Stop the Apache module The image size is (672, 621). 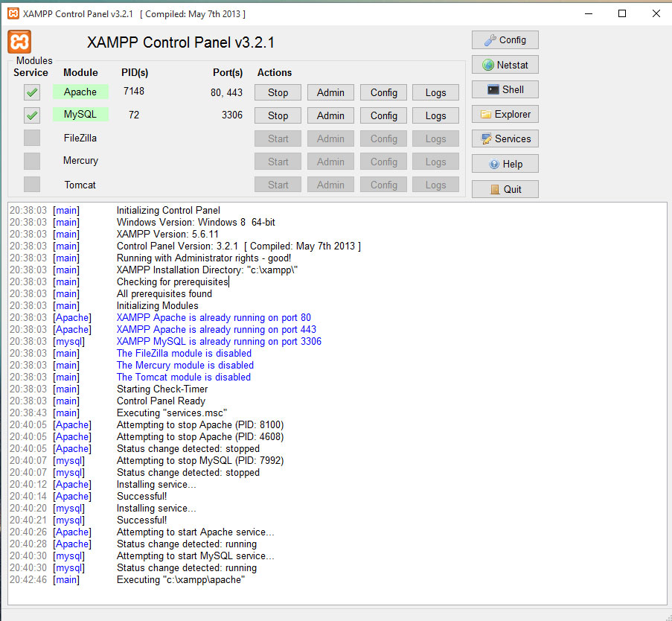click(278, 92)
